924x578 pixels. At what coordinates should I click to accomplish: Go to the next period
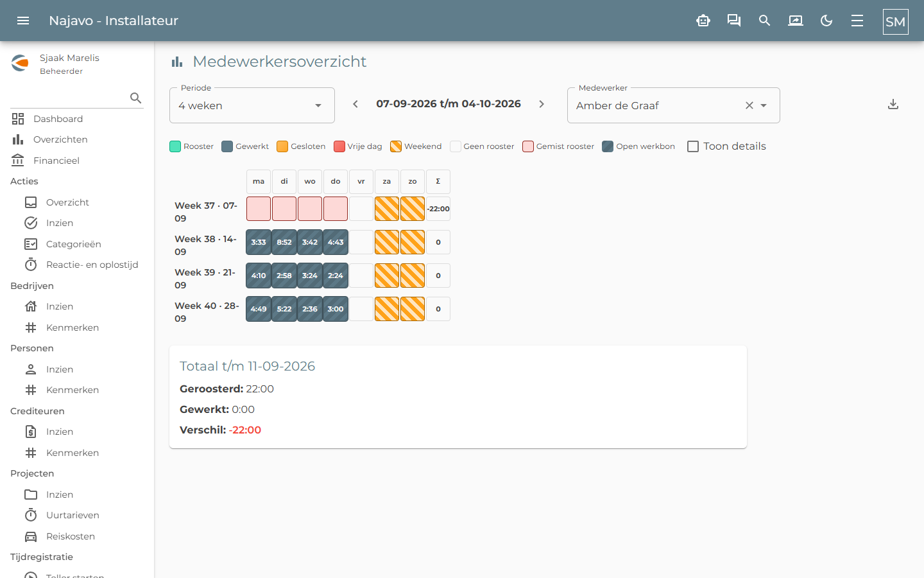(542, 104)
